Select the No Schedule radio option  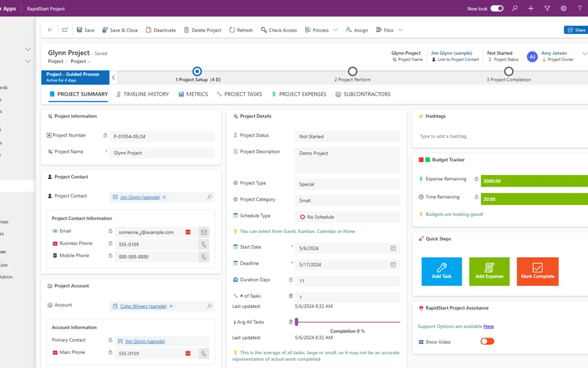click(x=302, y=217)
